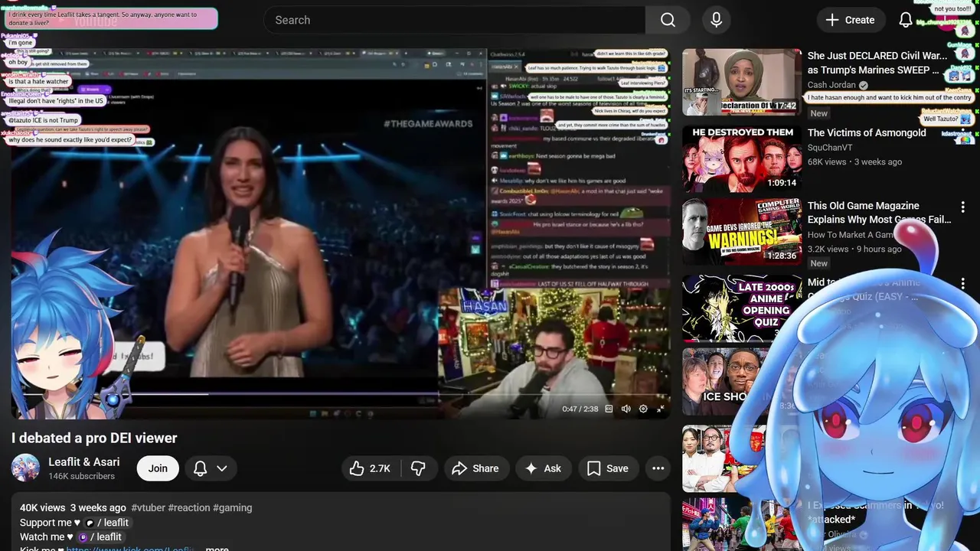Open the Support me leaflit link
The width and height of the screenshot is (980, 551).
pos(108,523)
